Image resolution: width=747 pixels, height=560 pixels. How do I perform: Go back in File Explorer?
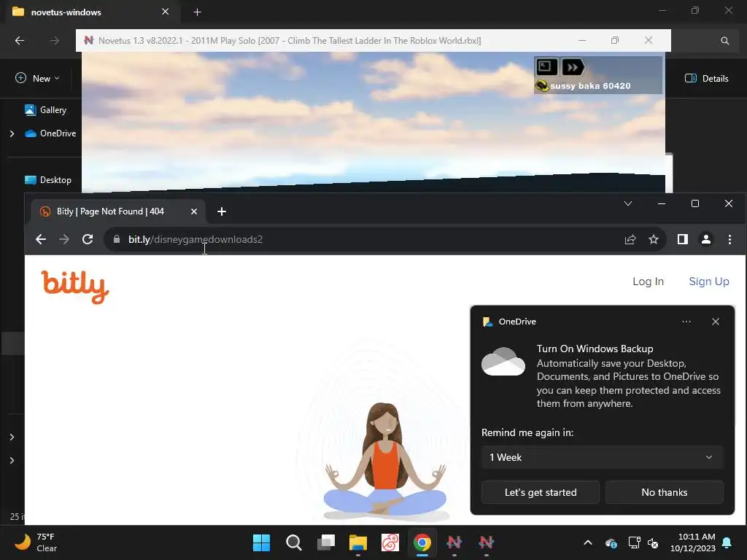pyautogui.click(x=20, y=41)
